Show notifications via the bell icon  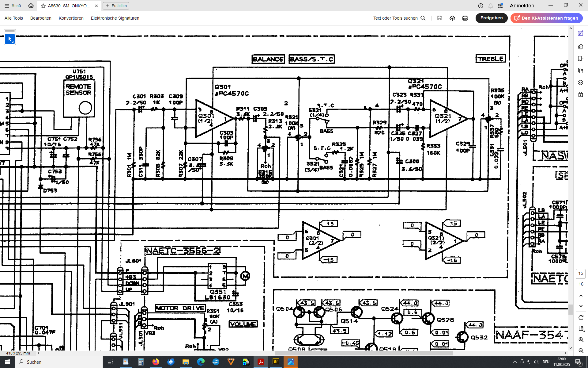[x=491, y=6]
